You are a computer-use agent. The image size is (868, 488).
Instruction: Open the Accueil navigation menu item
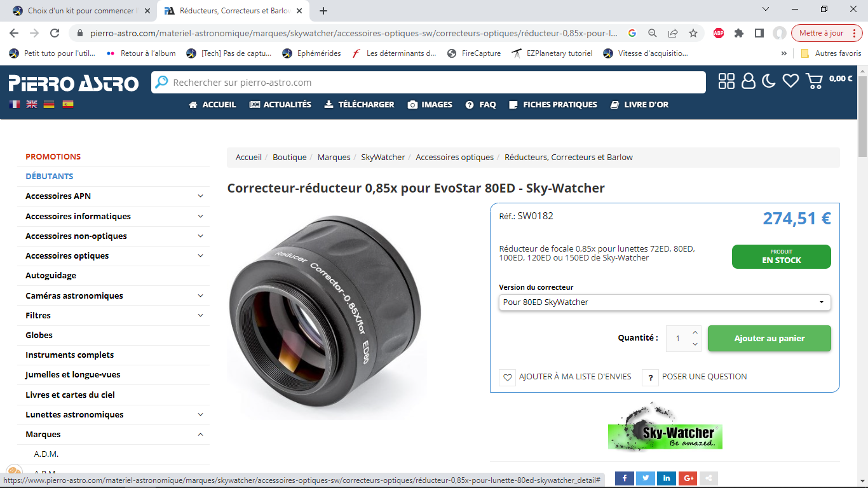[x=212, y=105]
